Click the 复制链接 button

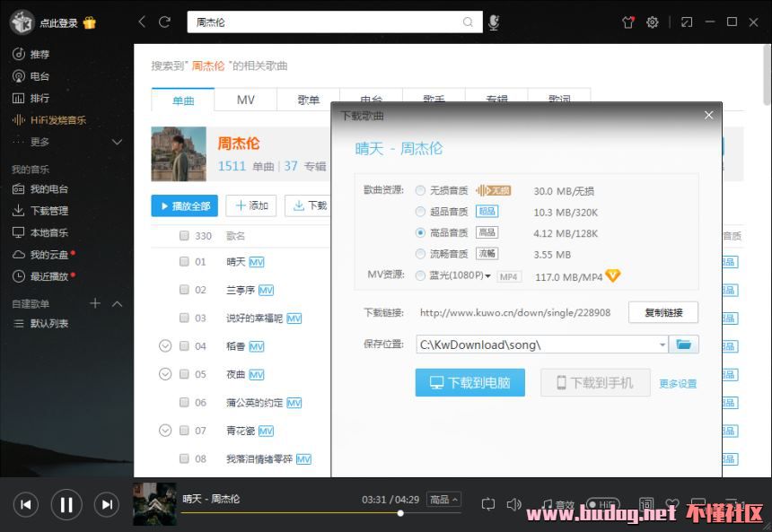pos(663,312)
